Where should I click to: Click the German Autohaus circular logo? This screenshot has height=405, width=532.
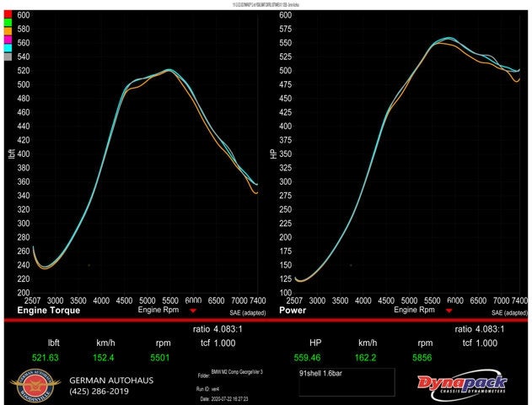tap(35, 385)
